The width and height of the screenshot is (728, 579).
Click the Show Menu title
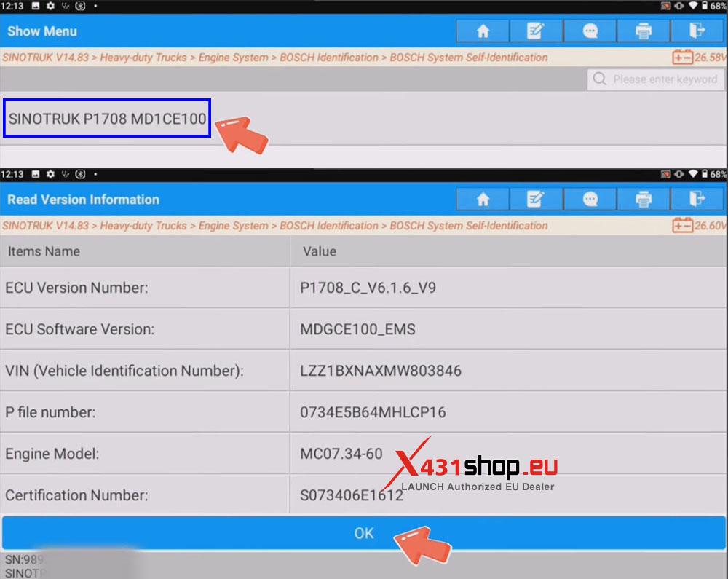[42, 31]
